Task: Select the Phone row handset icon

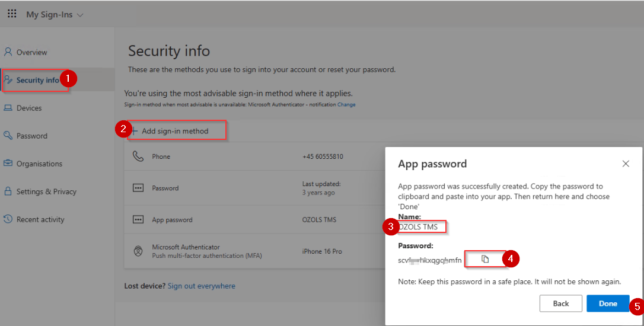Action: pos(138,156)
